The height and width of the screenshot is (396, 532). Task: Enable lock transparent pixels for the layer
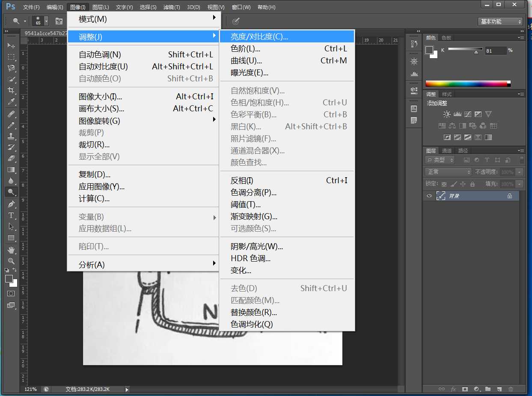pos(444,184)
